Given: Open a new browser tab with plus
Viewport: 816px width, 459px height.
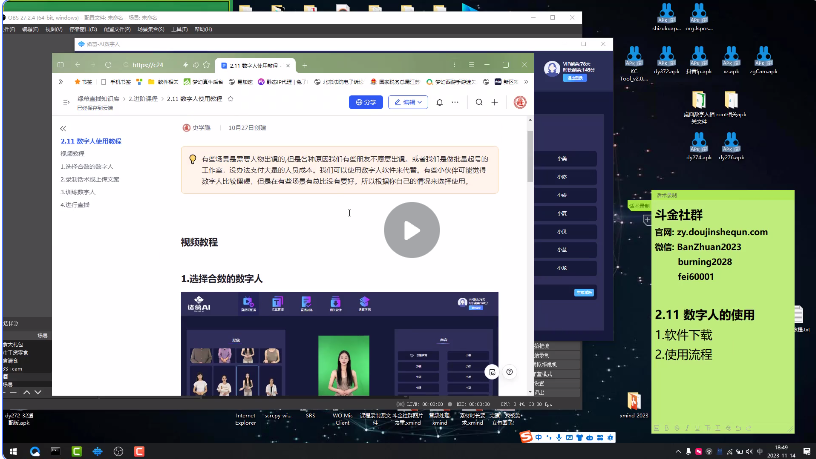Looking at the screenshot, I should click(x=304, y=66).
